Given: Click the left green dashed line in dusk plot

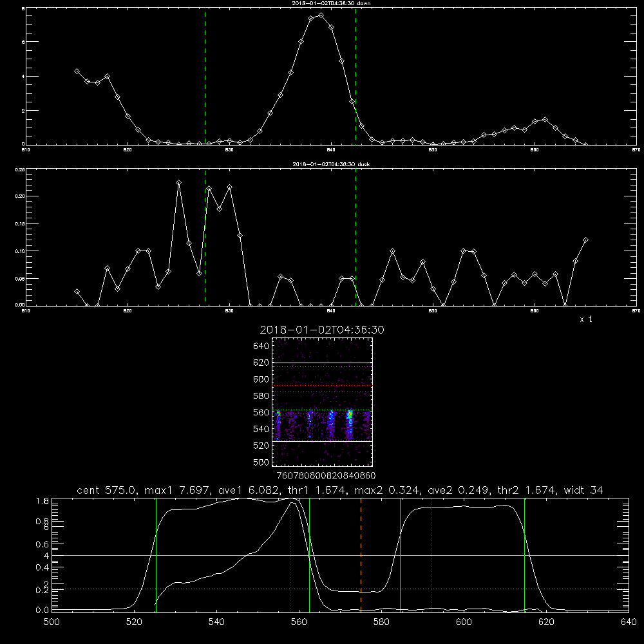Looking at the screenshot, I should (x=205, y=238).
